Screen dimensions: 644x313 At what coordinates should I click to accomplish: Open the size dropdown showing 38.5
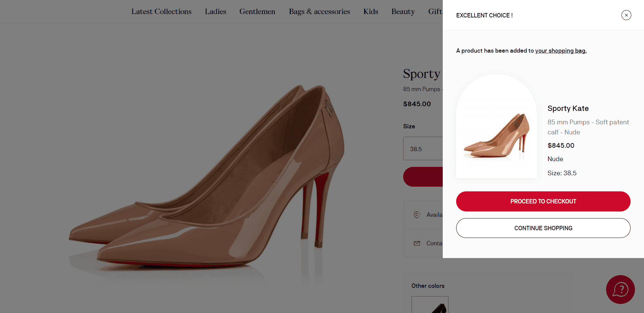423,148
